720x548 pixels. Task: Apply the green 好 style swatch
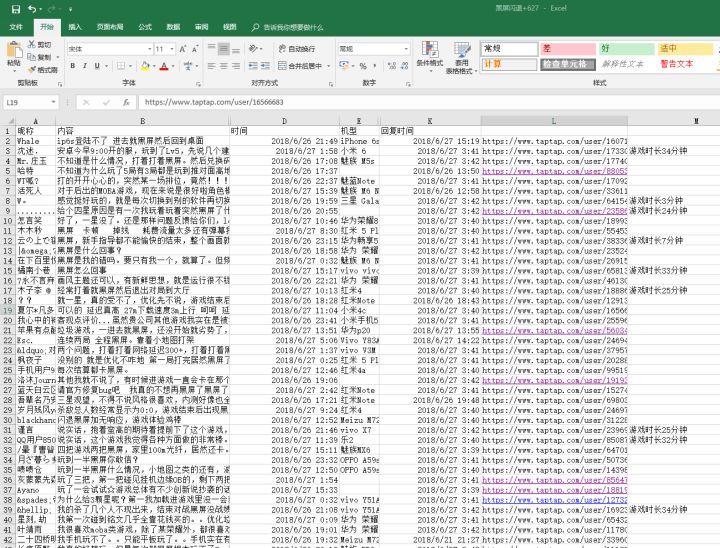click(x=627, y=49)
